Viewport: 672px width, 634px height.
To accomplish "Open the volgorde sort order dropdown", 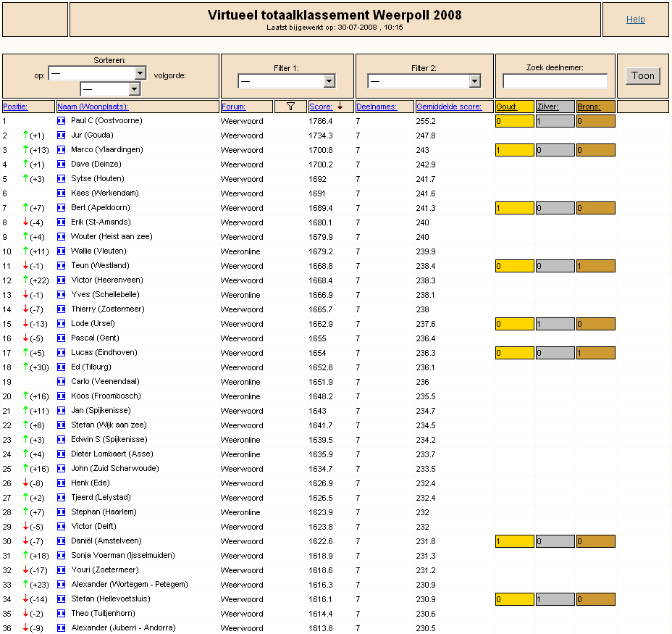I will [111, 89].
